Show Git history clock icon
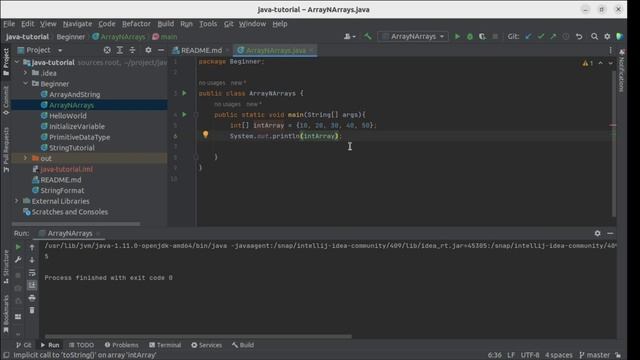The height and width of the screenshot is (360, 640). click(566, 37)
